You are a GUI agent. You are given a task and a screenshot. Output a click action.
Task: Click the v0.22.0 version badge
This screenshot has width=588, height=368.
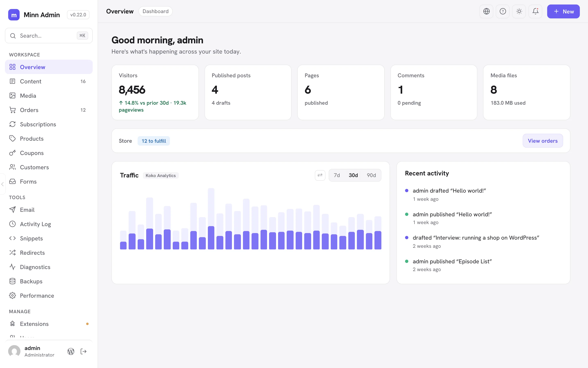point(78,15)
